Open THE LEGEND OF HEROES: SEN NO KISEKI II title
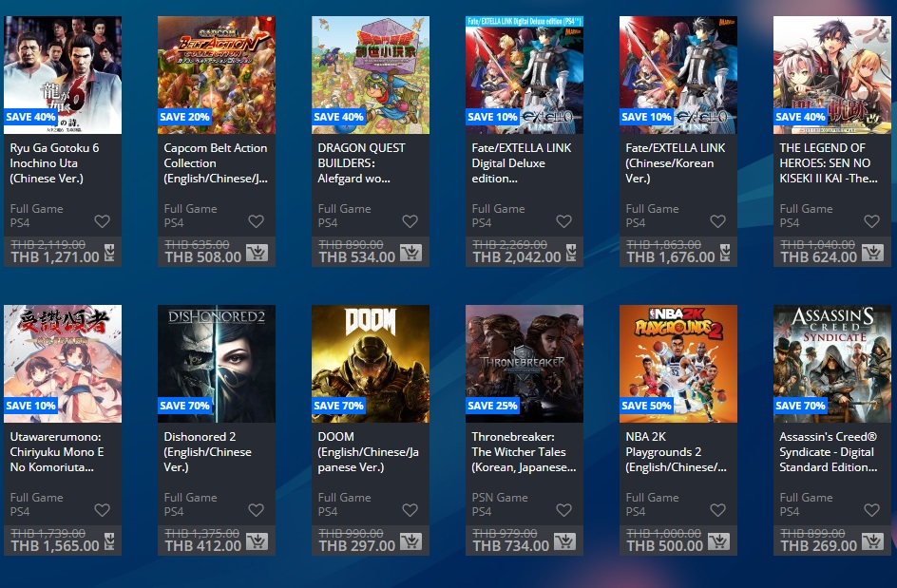This screenshot has width=897, height=588. click(829, 163)
